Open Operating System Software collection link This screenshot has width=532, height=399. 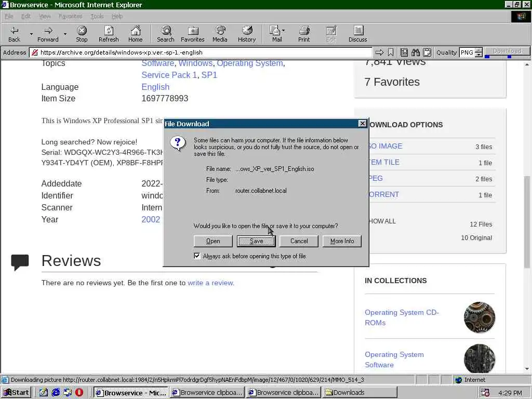[x=394, y=360]
